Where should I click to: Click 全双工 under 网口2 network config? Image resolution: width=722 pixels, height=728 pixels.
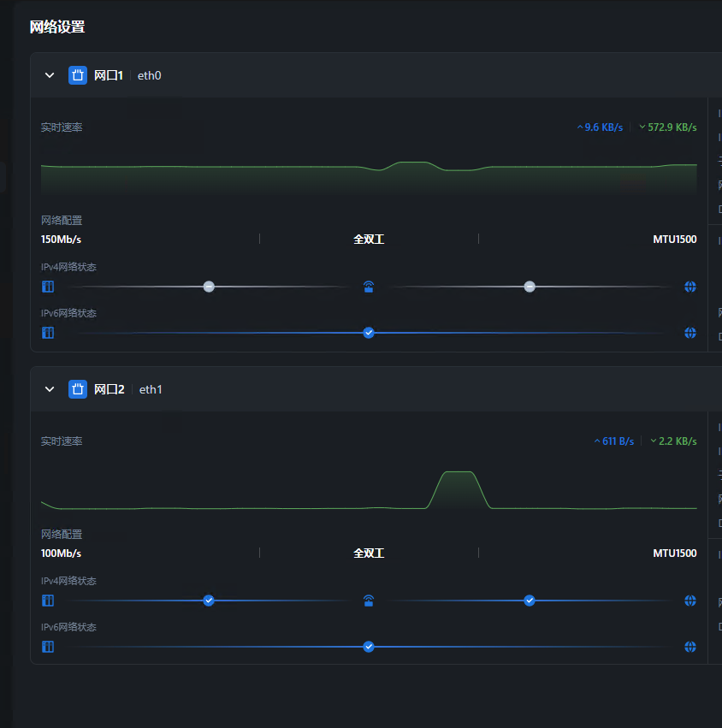pos(369,553)
